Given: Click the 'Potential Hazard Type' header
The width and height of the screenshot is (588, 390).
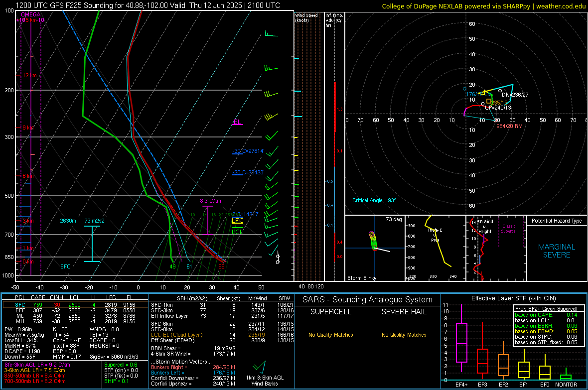Looking at the screenshot, I should click(x=557, y=221).
